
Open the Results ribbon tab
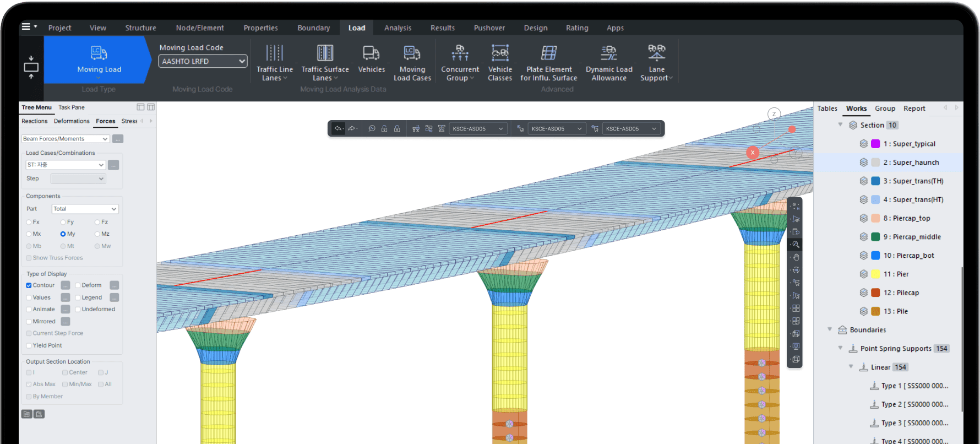click(x=442, y=28)
